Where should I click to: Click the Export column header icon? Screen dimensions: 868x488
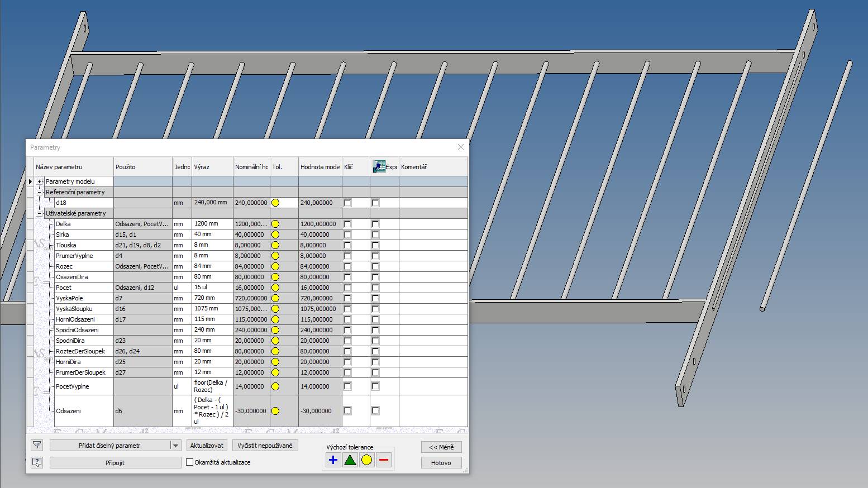tap(379, 166)
